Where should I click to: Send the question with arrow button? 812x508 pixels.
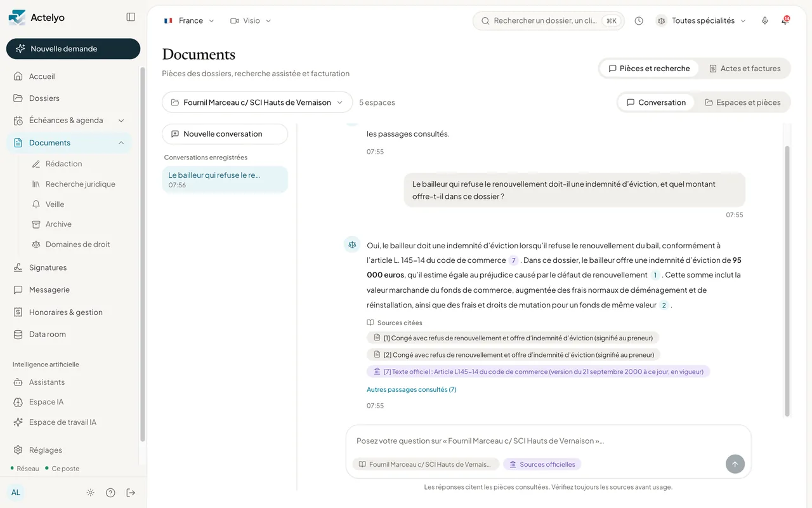pos(735,464)
